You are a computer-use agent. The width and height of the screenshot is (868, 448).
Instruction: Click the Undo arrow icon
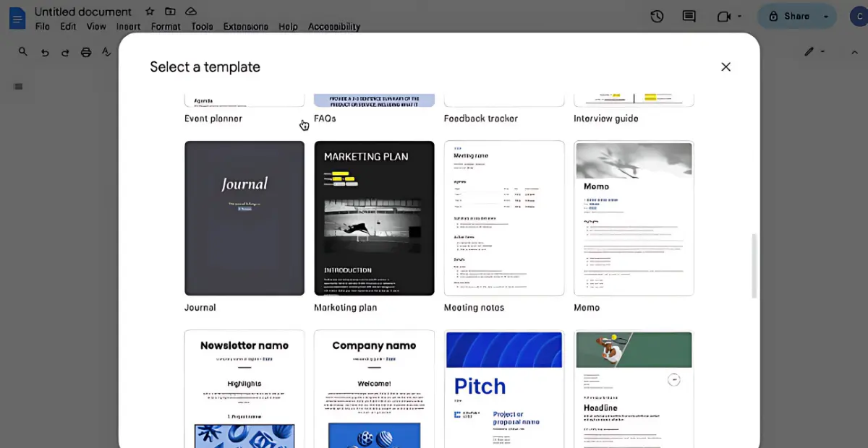pyautogui.click(x=45, y=52)
